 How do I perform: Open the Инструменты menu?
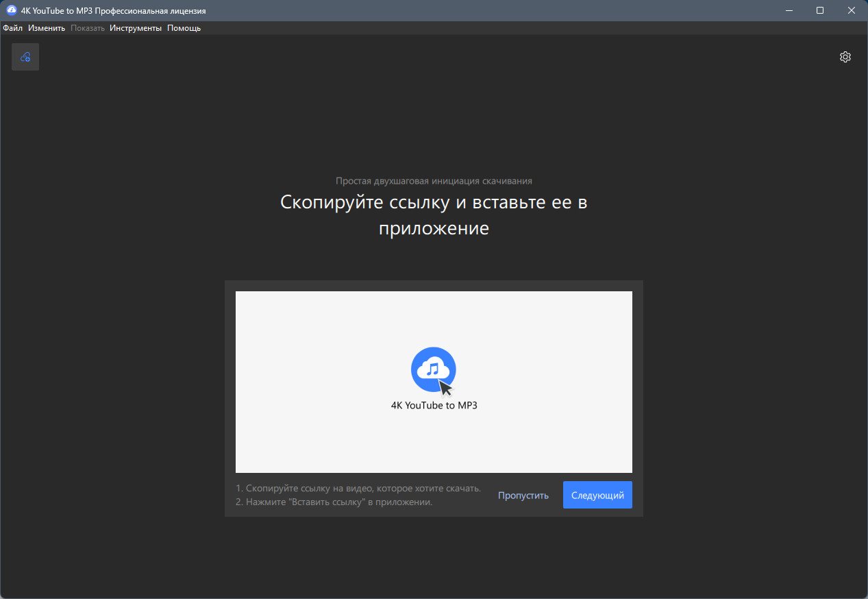(x=136, y=28)
